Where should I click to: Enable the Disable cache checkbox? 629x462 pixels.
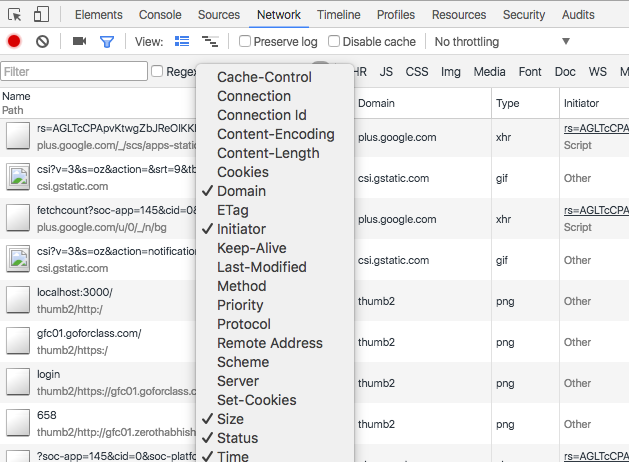click(x=334, y=41)
